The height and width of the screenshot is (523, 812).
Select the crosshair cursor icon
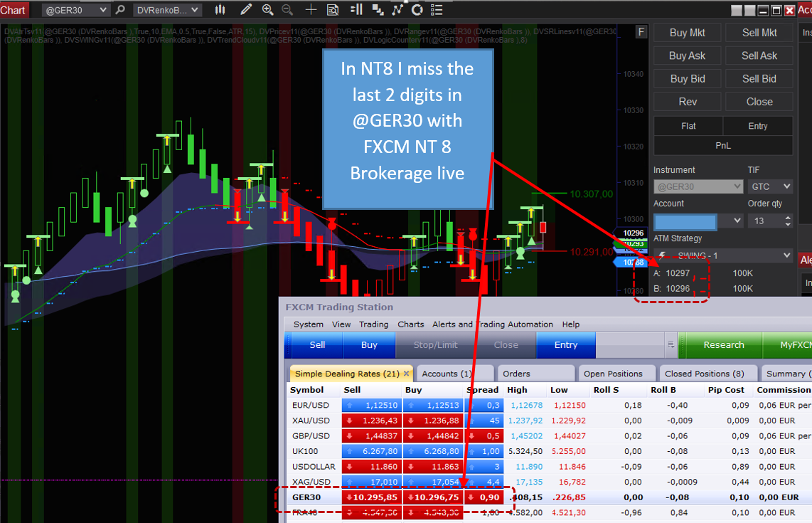tap(311, 10)
